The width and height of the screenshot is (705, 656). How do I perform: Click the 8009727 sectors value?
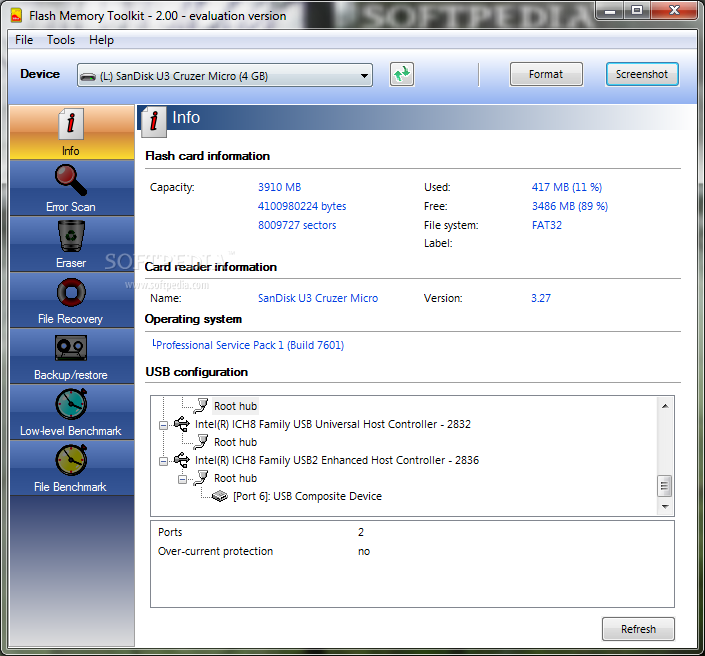297,225
